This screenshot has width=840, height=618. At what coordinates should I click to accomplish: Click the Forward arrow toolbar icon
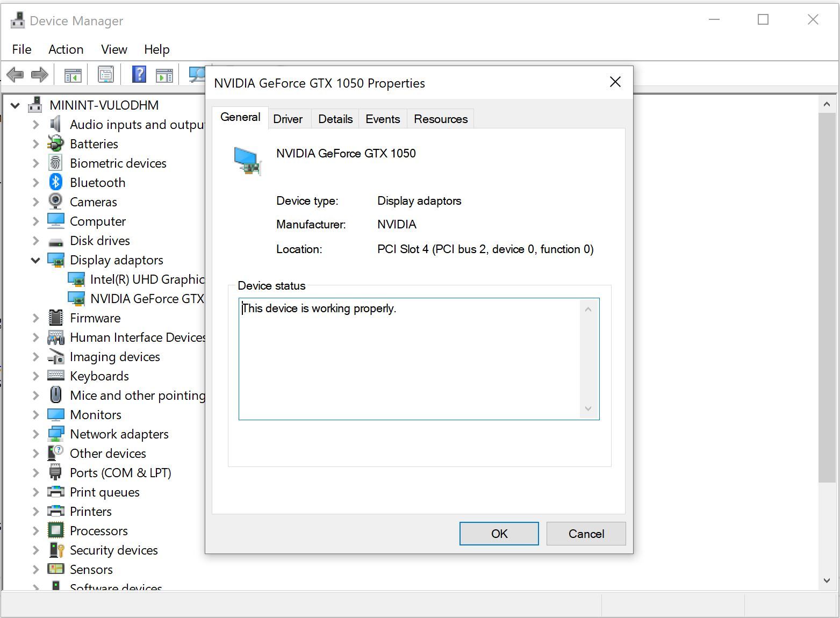(x=40, y=74)
